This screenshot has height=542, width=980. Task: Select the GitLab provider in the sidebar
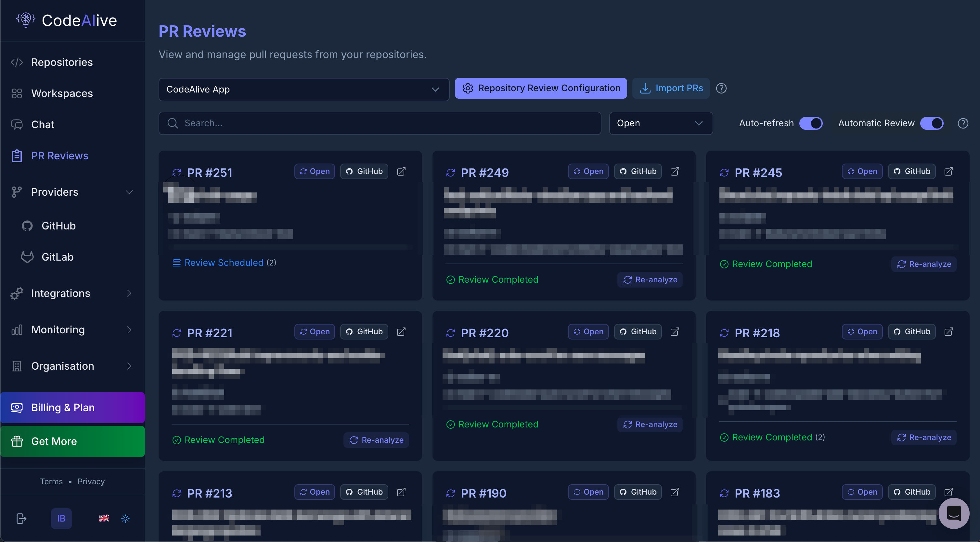pos(58,256)
